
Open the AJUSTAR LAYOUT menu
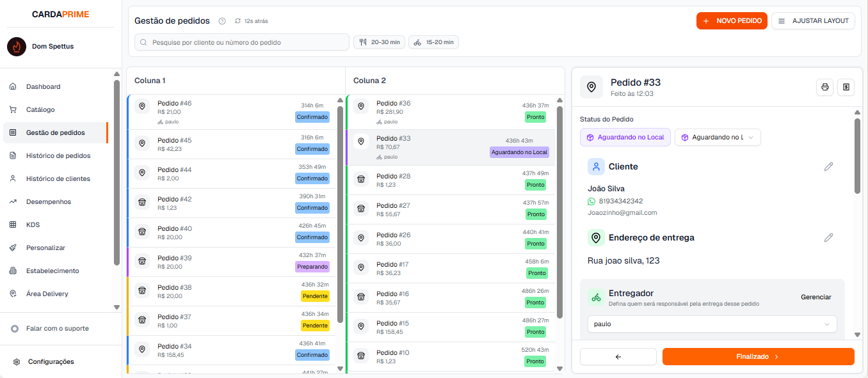(813, 21)
